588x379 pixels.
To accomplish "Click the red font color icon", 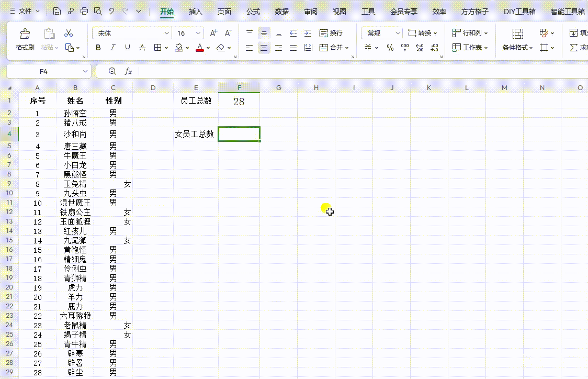I will point(200,48).
